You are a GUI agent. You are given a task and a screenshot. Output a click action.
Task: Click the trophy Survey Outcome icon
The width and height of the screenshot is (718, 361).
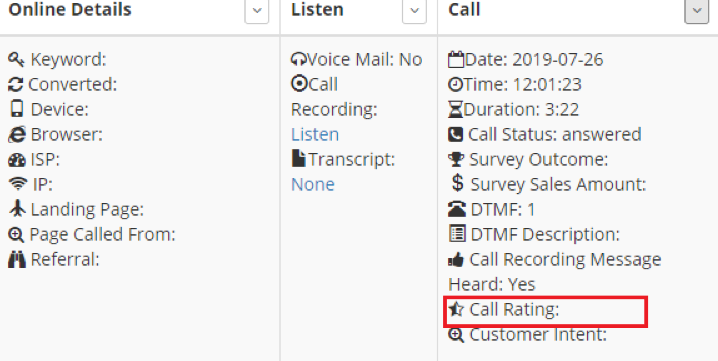tap(456, 159)
